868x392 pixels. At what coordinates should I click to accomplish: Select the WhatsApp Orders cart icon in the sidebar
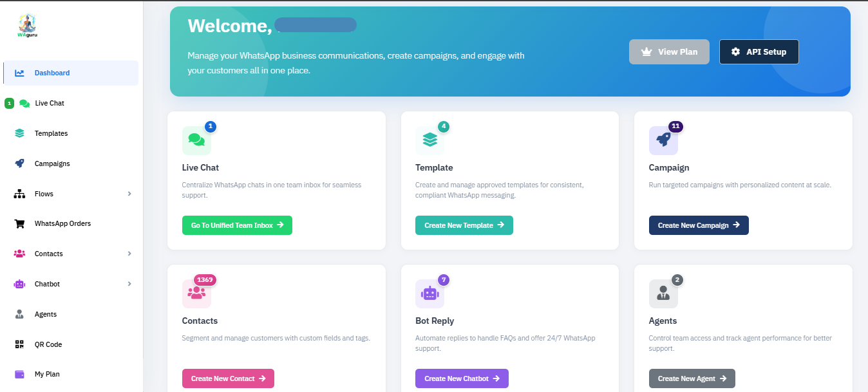coord(19,223)
